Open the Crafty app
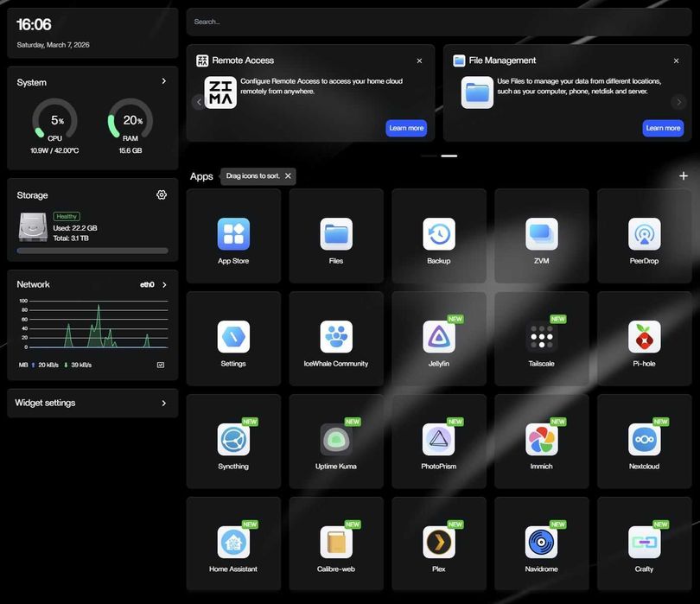Image resolution: width=700 pixels, height=604 pixels. point(644,543)
